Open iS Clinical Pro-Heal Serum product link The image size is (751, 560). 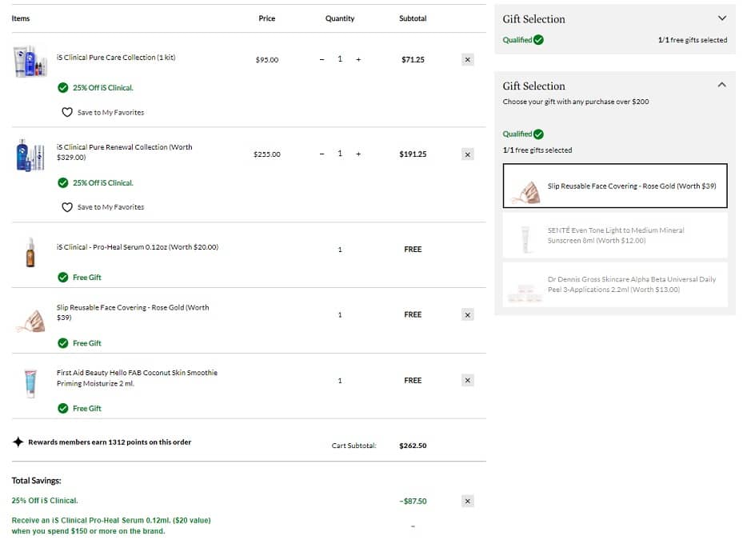click(137, 247)
